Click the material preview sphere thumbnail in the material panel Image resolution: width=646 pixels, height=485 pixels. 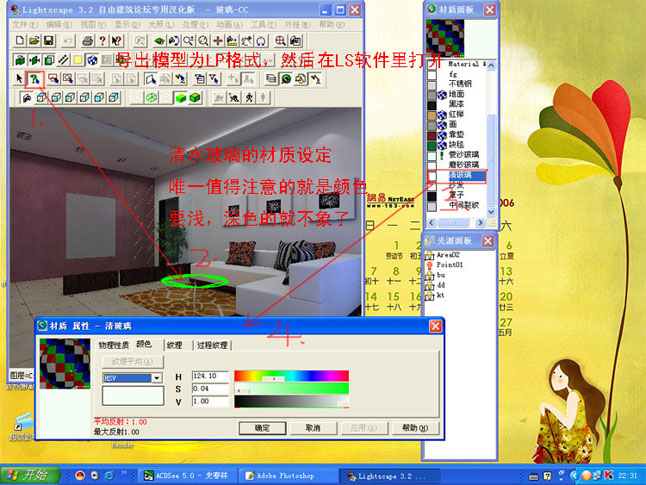tap(445, 38)
